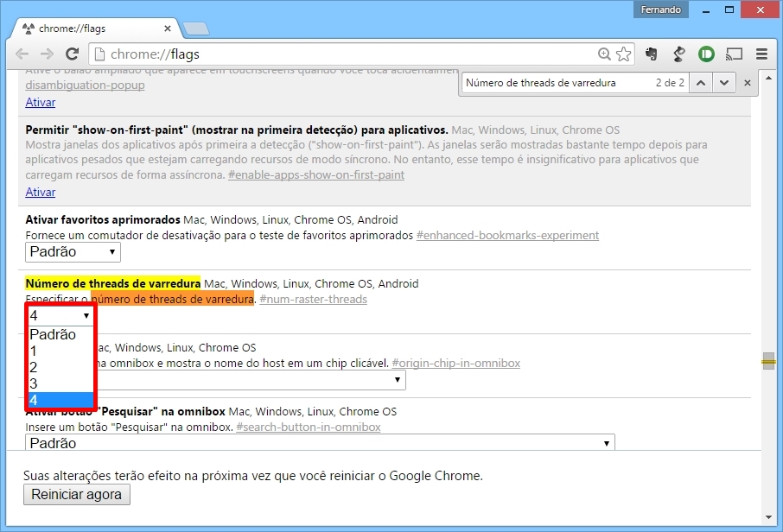This screenshot has height=532, width=783.
Task: Reload the chrome://flags page
Action: pos(73,54)
